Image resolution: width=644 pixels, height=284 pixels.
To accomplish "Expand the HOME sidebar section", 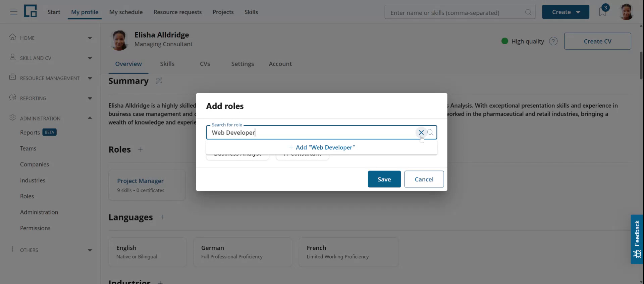I will [x=50, y=38].
